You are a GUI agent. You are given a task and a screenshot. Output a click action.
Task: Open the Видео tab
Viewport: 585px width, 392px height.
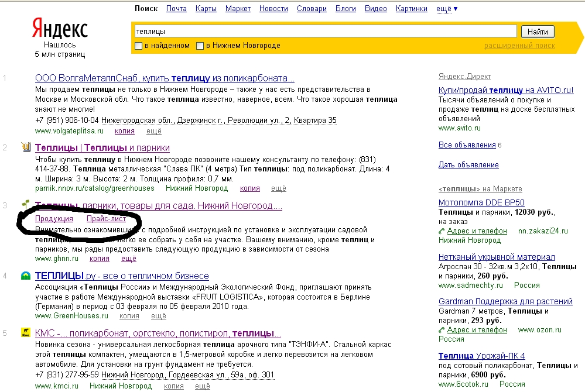(x=376, y=9)
